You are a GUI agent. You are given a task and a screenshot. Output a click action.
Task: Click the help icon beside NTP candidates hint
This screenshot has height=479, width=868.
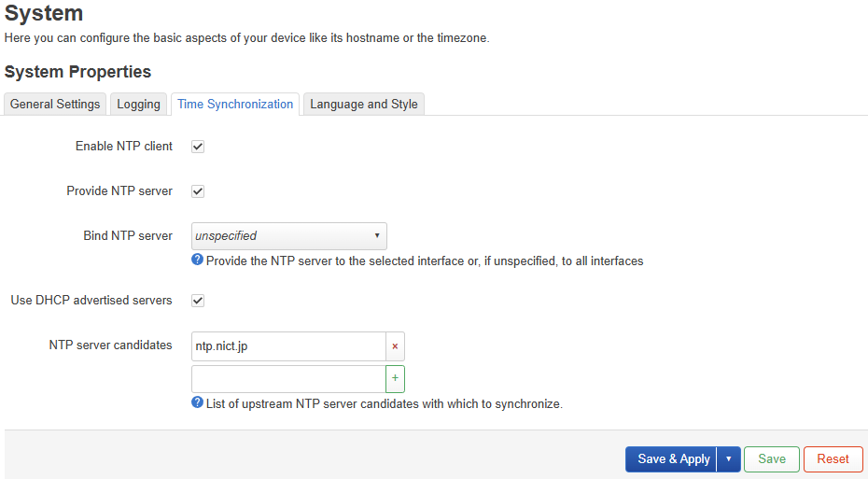pyautogui.click(x=197, y=403)
